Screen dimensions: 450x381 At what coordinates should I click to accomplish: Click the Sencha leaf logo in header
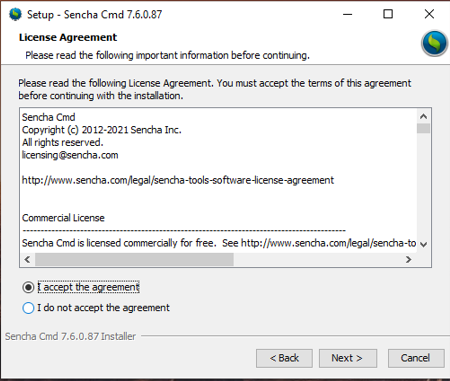(434, 43)
